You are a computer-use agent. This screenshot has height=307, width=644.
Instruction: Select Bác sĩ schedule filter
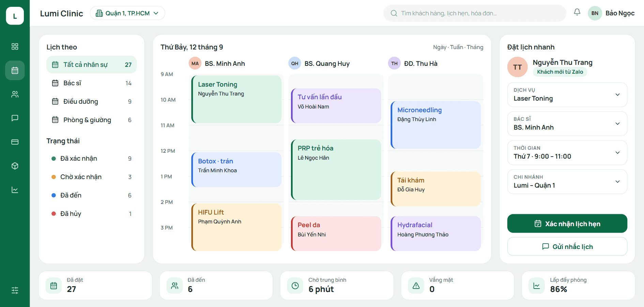[x=91, y=83]
